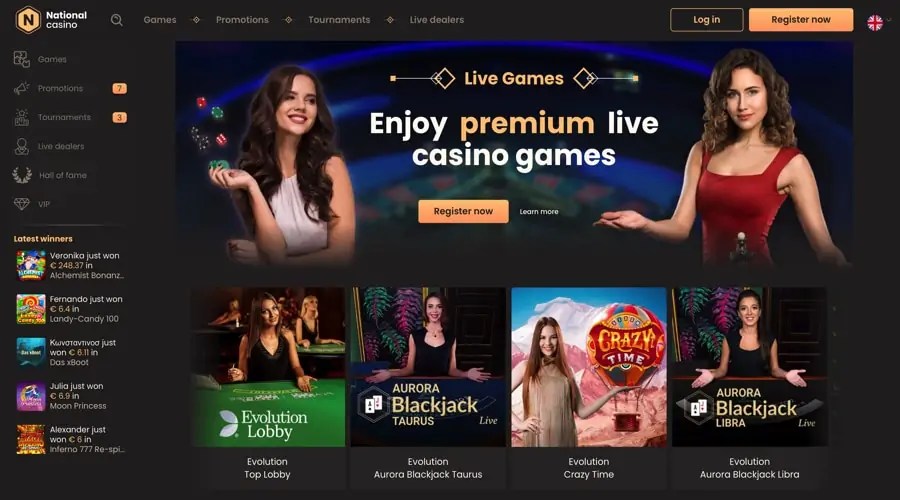Click the VIP diamond icon
The height and width of the screenshot is (500, 900).
tap(22, 204)
